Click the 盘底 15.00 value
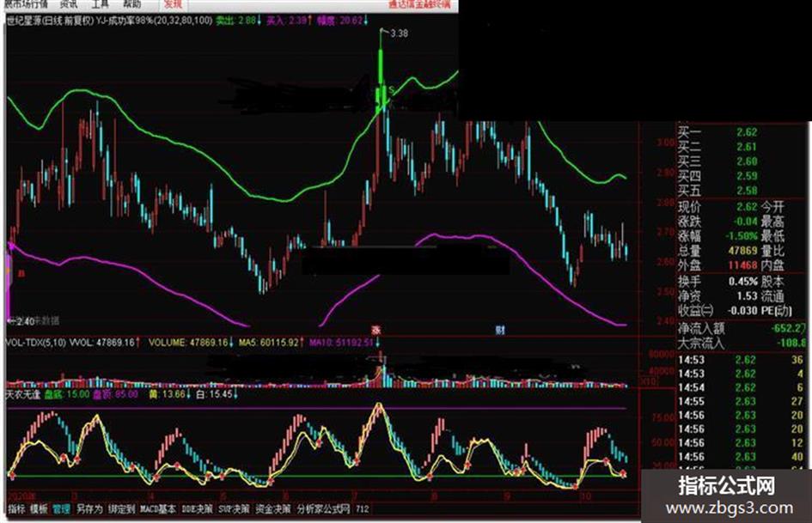 click(67, 394)
